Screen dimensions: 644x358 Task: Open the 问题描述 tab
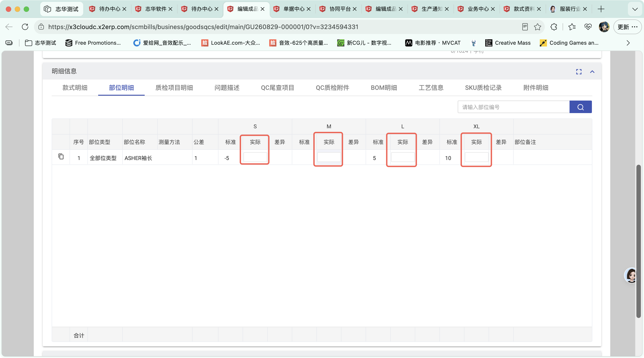point(227,88)
